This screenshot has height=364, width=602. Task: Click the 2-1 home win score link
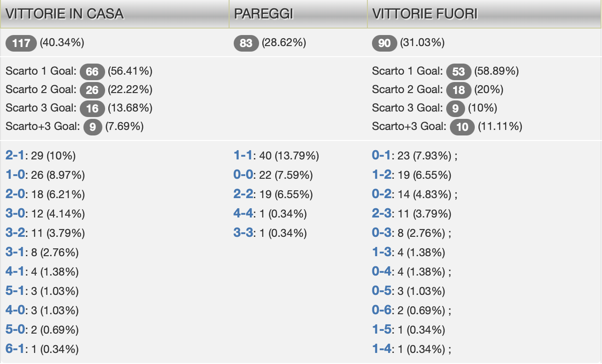coord(15,156)
